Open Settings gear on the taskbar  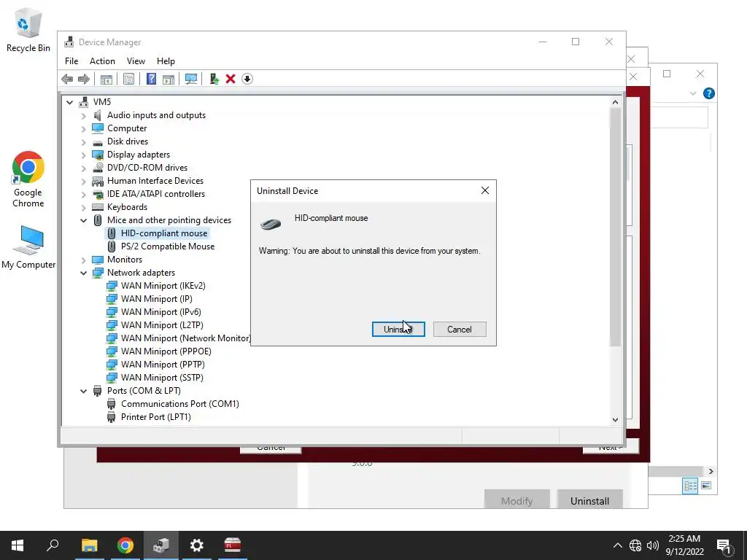point(196,545)
